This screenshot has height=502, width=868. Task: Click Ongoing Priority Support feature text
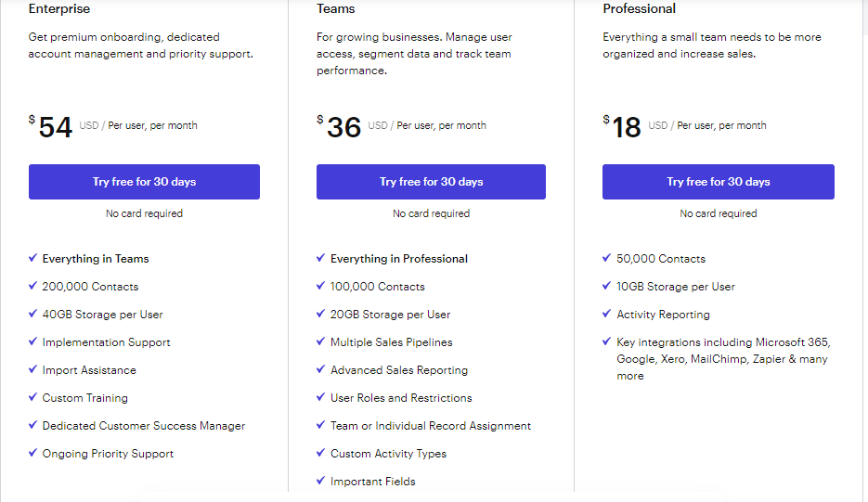(x=108, y=454)
